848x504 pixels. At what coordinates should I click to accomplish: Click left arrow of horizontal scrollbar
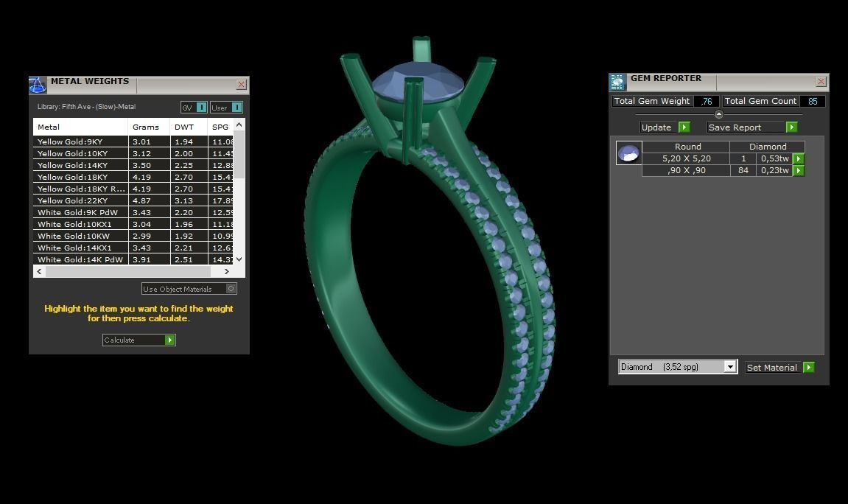(39, 271)
